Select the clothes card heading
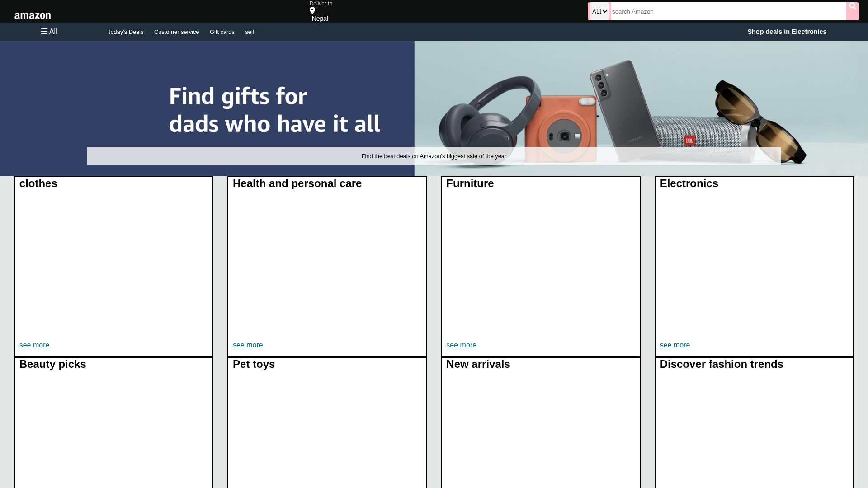The height and width of the screenshot is (488, 868). (x=38, y=183)
